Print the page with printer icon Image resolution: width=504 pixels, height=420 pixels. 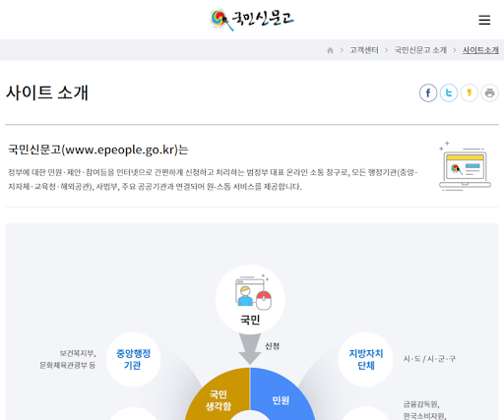coord(489,93)
